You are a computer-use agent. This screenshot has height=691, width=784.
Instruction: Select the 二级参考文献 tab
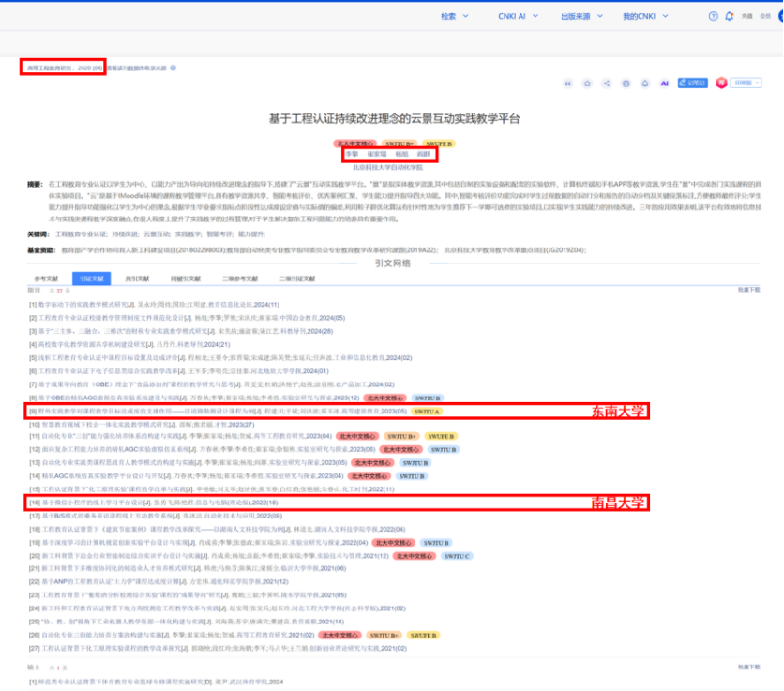point(240,278)
